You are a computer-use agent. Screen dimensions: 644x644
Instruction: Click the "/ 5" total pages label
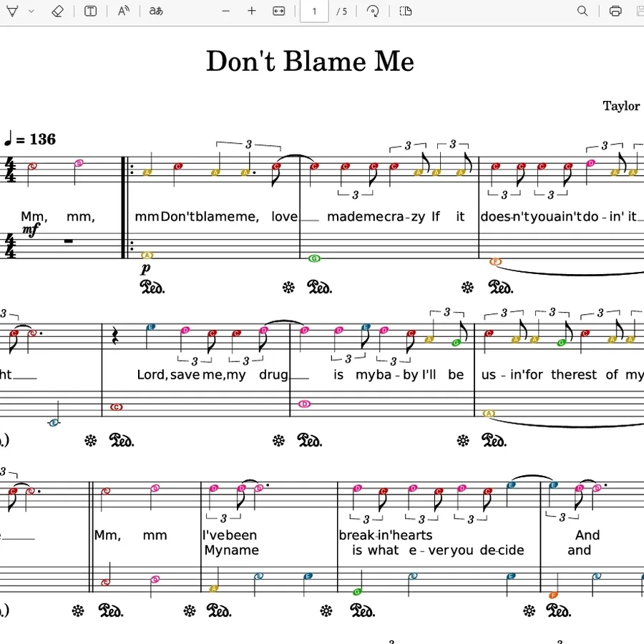click(342, 11)
